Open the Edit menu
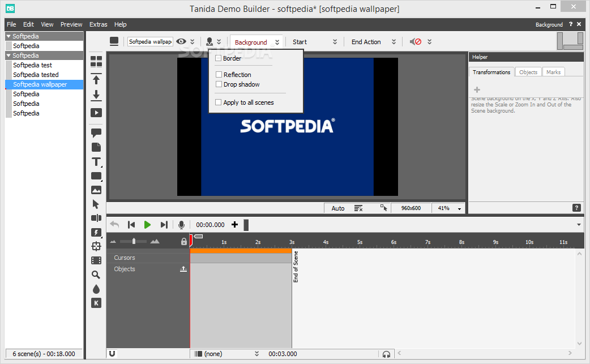This screenshot has height=364, width=590. click(28, 24)
